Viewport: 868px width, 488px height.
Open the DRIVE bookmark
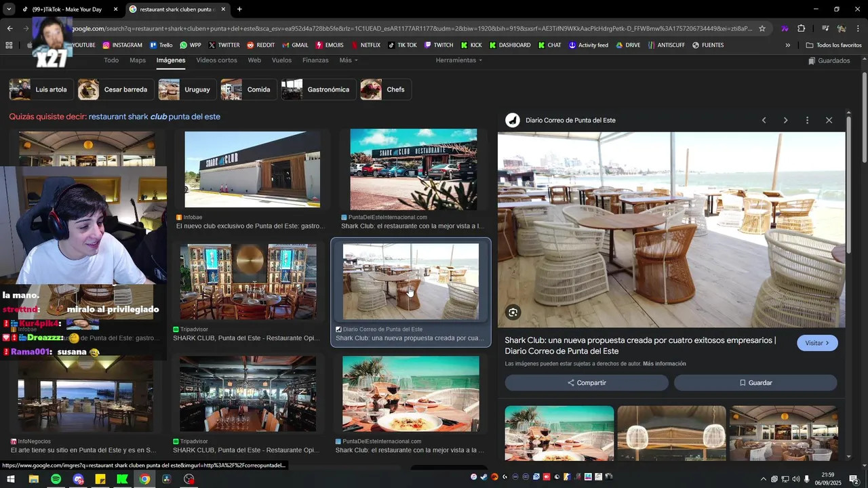coord(628,45)
